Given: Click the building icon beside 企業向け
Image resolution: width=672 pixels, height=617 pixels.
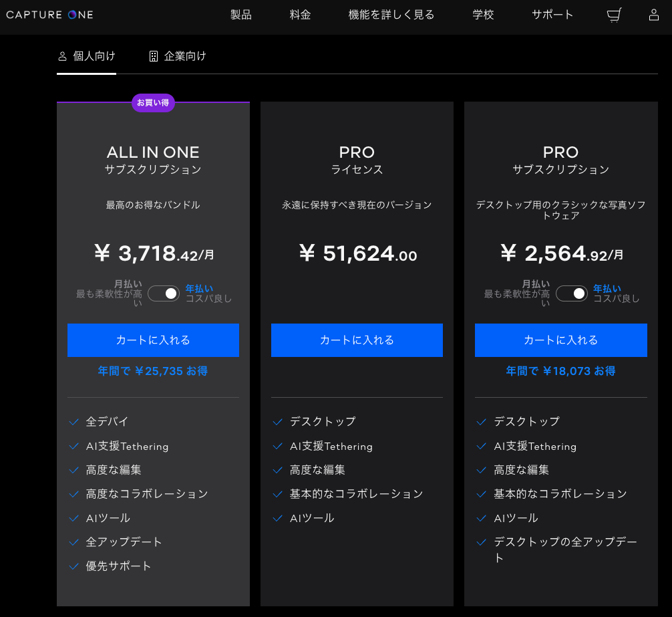Looking at the screenshot, I should [154, 56].
